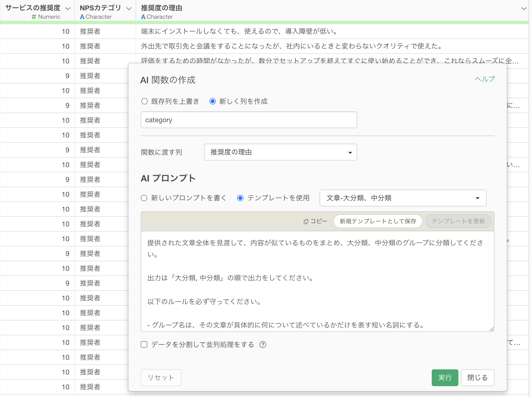
Task: Open NPSカテゴリ column header menu
Action: 129,8
